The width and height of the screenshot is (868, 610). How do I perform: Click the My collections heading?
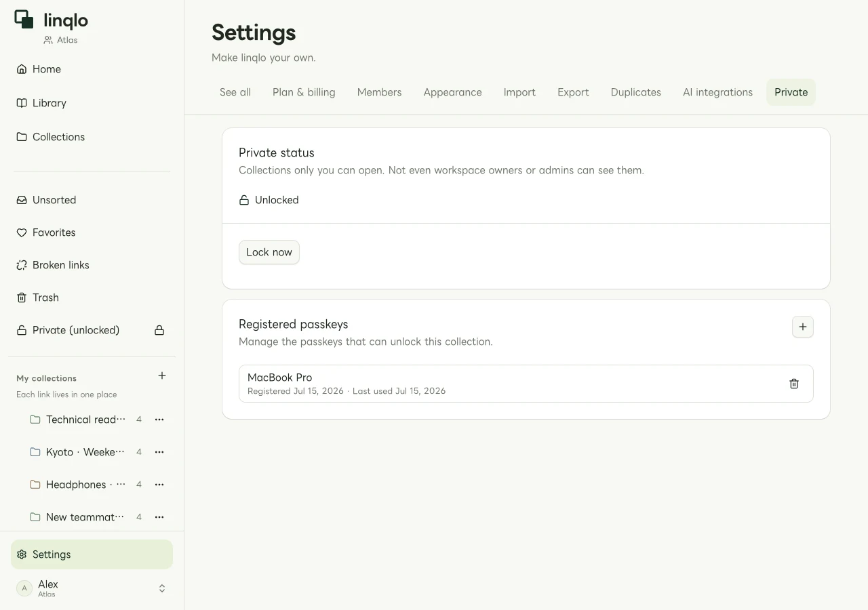(x=46, y=378)
